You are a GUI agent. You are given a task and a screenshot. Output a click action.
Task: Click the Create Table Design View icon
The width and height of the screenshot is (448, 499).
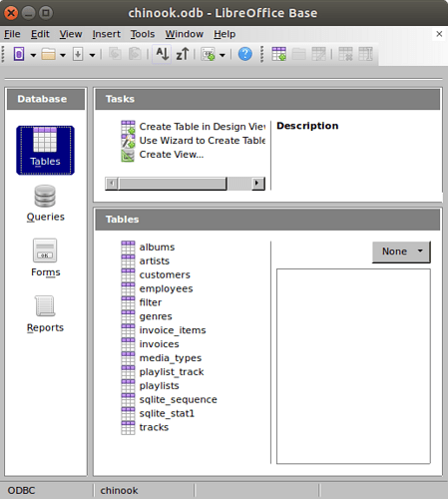(128, 127)
